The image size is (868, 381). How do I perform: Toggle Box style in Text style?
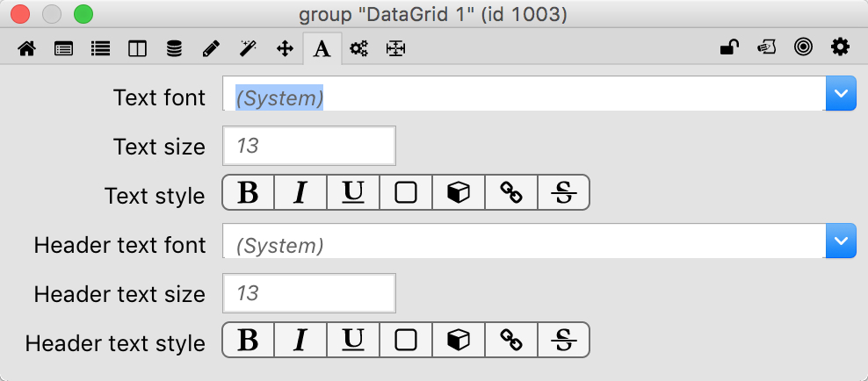[x=406, y=192]
